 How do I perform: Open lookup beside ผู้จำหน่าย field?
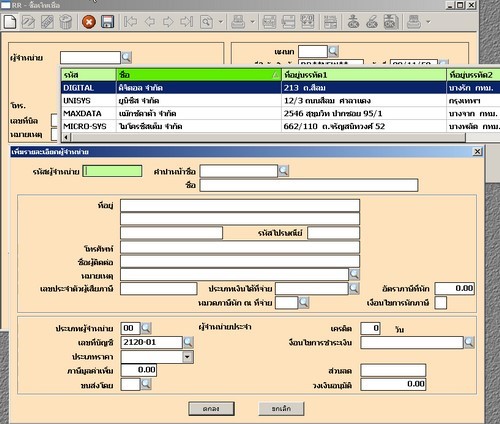tap(126, 57)
